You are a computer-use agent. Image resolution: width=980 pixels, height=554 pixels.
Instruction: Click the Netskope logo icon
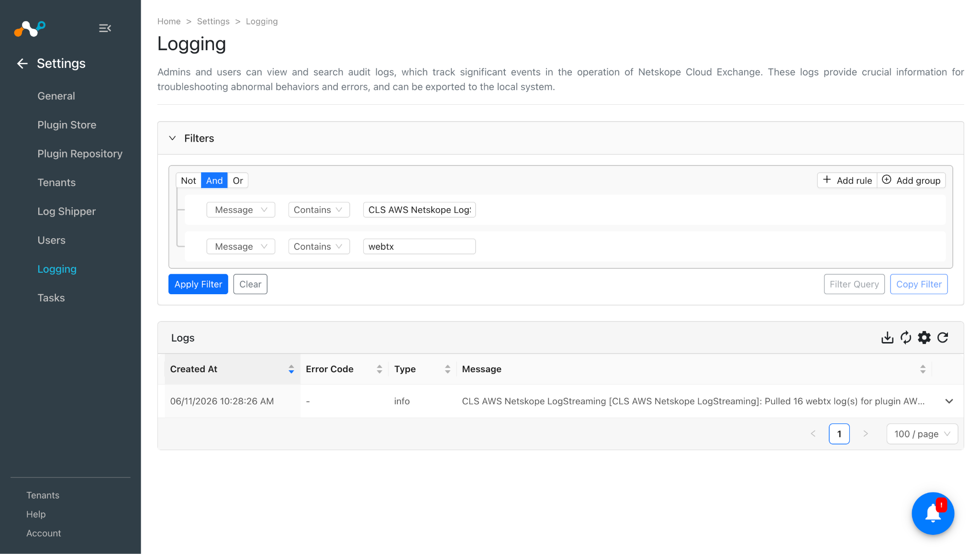(x=30, y=29)
